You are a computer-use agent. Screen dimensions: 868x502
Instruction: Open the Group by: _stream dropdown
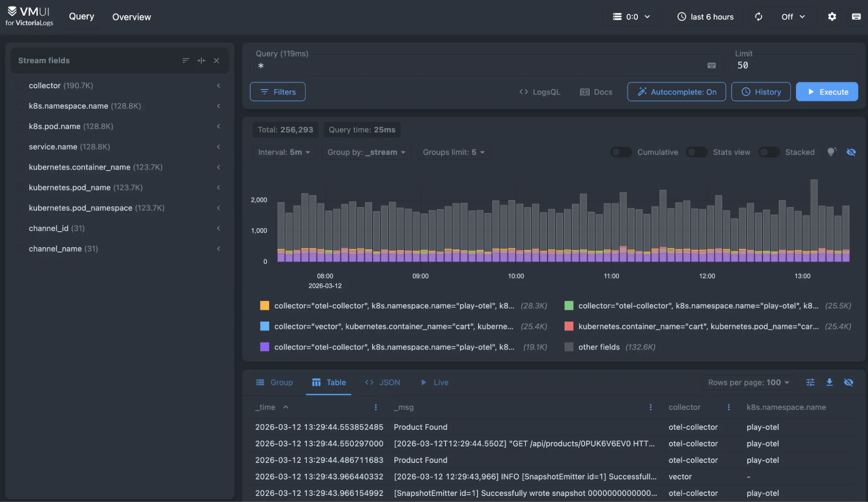pyautogui.click(x=366, y=152)
